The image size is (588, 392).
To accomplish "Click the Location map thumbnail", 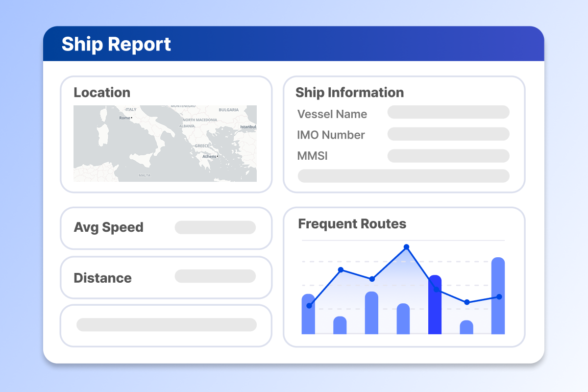I will (165, 143).
